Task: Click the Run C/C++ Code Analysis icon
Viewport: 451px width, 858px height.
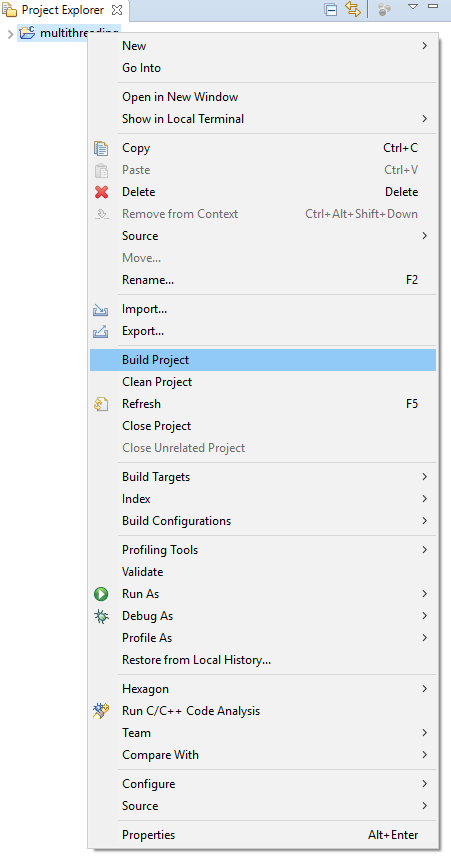Action: 101,711
